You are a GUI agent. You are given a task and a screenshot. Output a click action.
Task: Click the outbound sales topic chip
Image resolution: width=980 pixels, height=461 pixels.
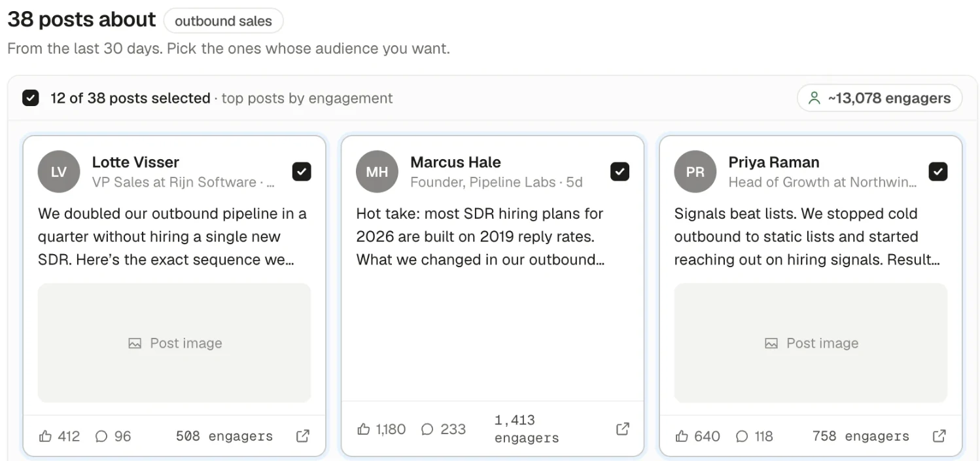click(x=223, y=21)
